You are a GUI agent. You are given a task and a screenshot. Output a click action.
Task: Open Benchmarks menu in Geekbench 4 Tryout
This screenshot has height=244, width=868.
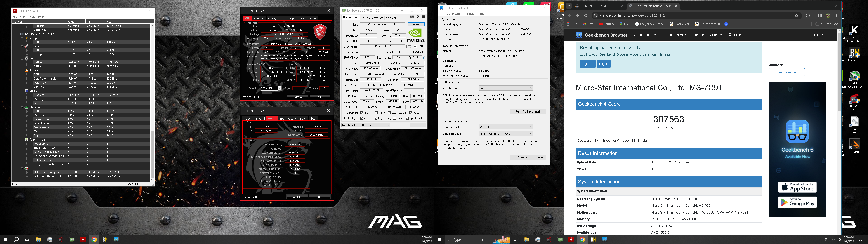pyautogui.click(x=454, y=14)
